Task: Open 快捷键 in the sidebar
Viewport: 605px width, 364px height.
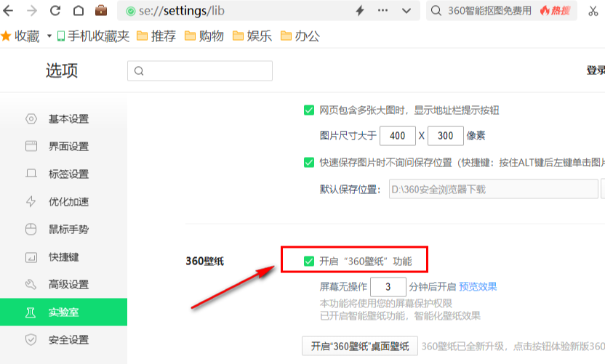Action: point(64,257)
